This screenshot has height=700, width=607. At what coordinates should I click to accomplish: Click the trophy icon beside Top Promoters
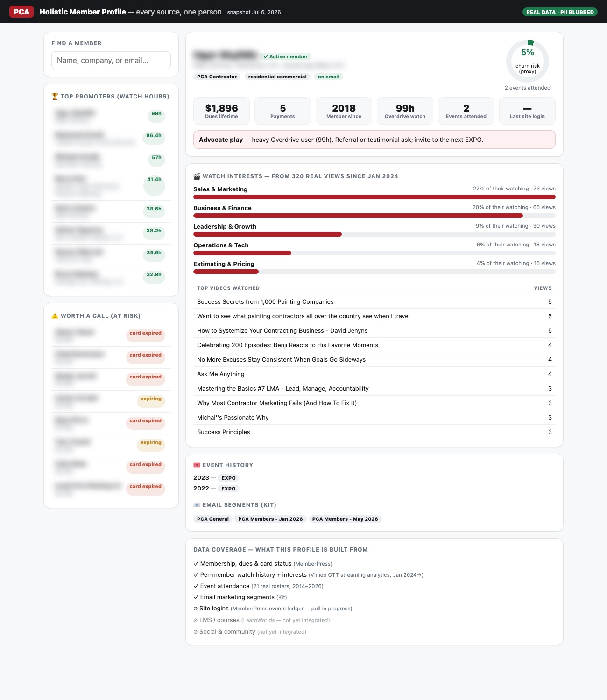coord(55,96)
